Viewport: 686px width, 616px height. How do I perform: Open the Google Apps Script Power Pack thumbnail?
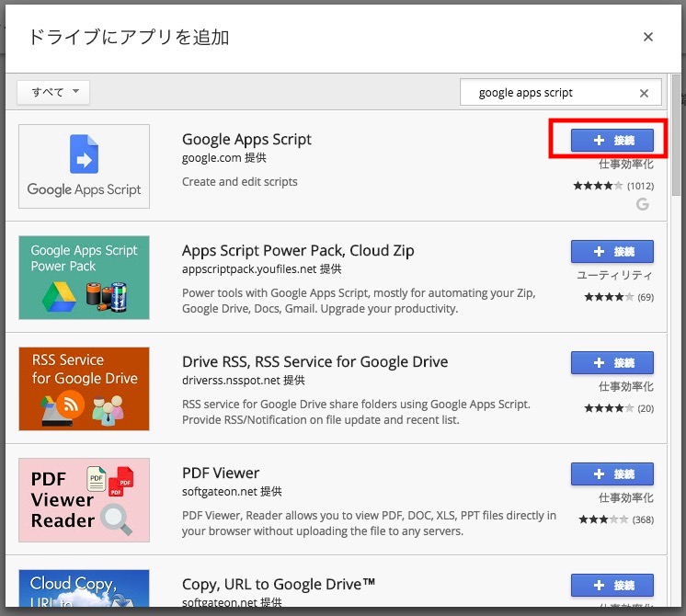(x=84, y=278)
